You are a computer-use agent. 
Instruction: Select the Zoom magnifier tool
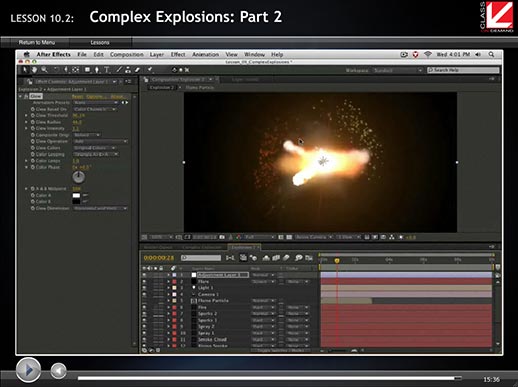pyautogui.click(x=44, y=70)
